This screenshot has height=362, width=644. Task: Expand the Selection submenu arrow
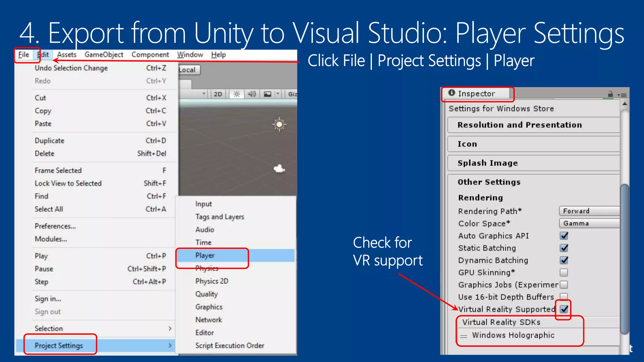[x=170, y=328]
